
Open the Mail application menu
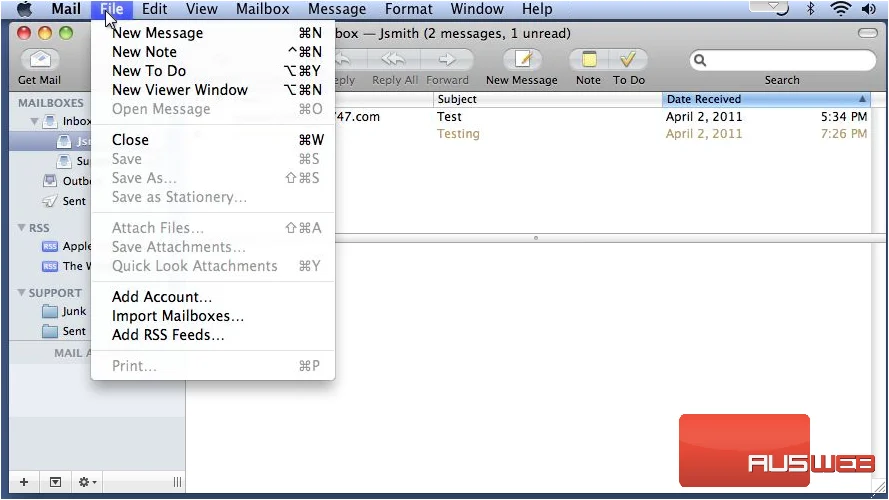point(66,9)
